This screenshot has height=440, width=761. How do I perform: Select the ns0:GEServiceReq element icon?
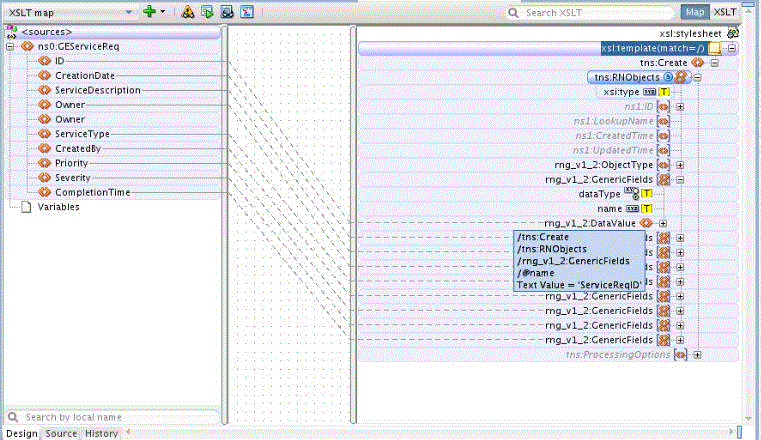tap(27, 47)
